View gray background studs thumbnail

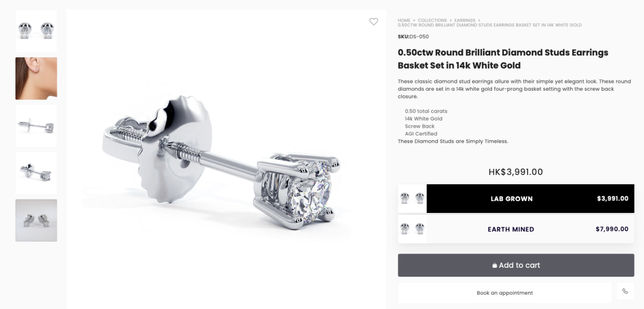pos(36,220)
